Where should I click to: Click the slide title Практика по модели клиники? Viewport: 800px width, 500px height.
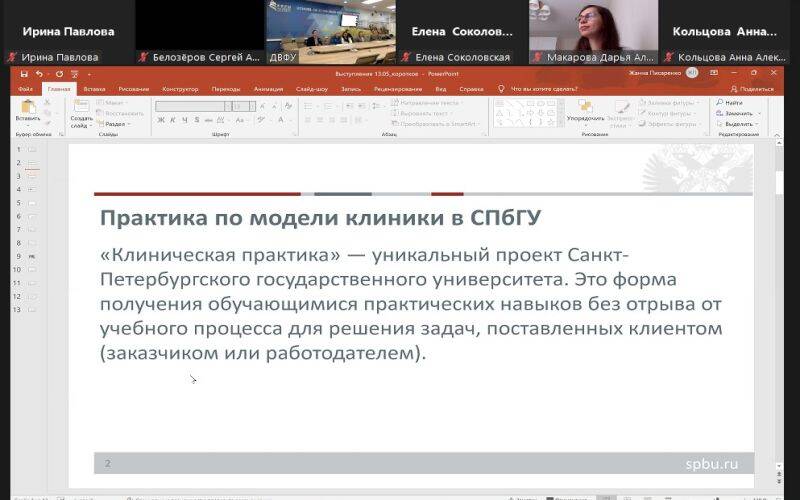click(320, 218)
